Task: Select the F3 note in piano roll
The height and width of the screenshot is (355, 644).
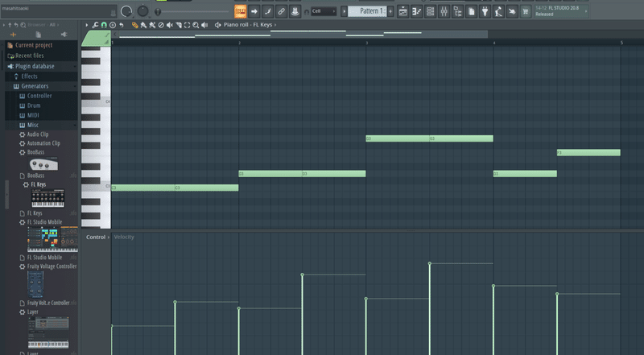Action: [x=588, y=153]
